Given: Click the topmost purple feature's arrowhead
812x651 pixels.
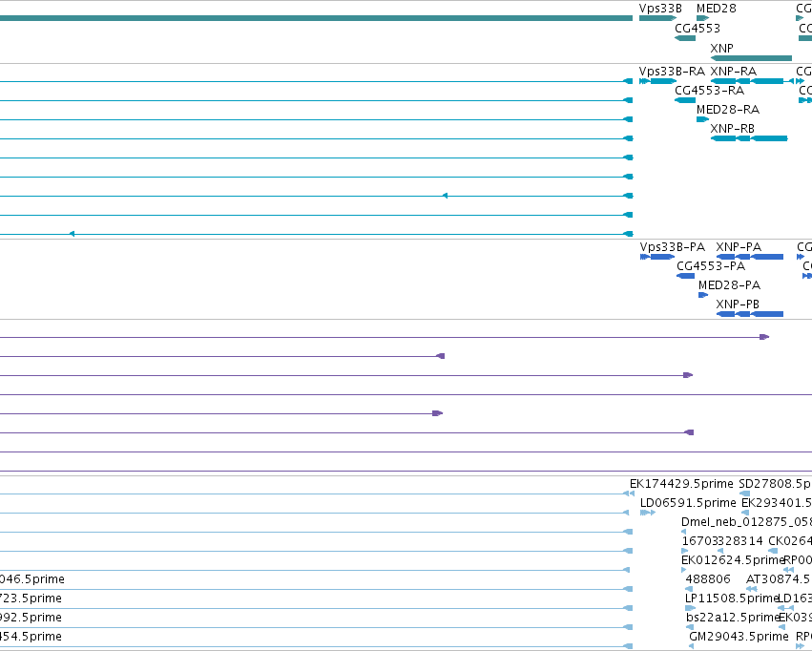Looking at the screenshot, I should (x=764, y=337).
